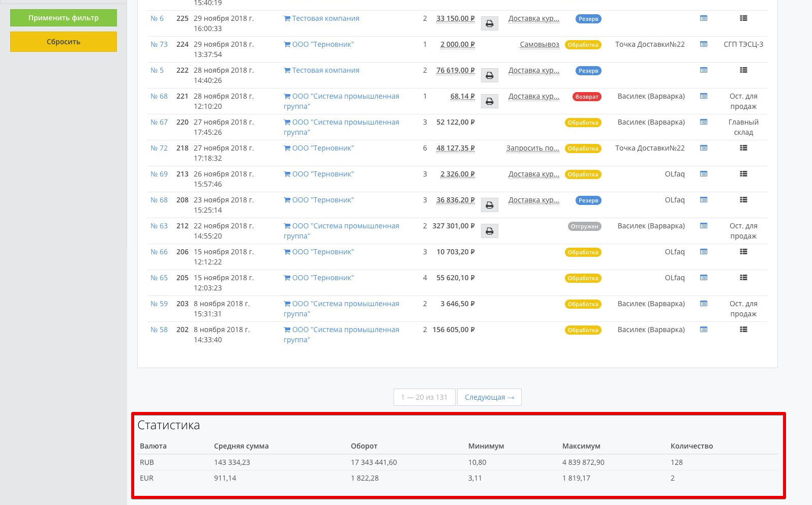This screenshot has width=812, height=505.
Task: Open the list icon for order 218
Action: tap(743, 148)
